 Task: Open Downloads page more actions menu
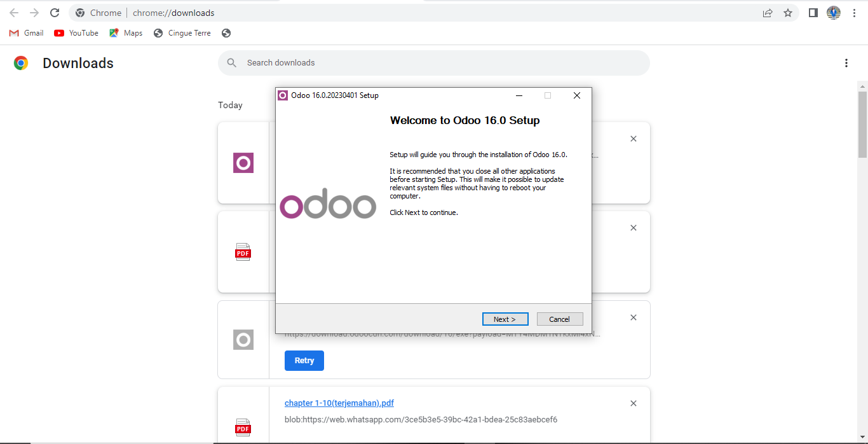click(846, 63)
